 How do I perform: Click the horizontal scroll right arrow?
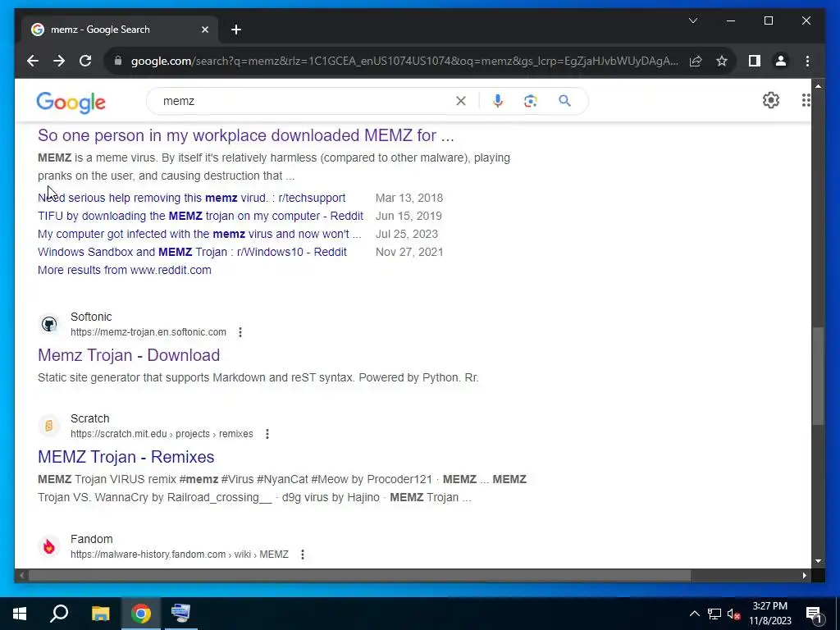tap(804, 575)
